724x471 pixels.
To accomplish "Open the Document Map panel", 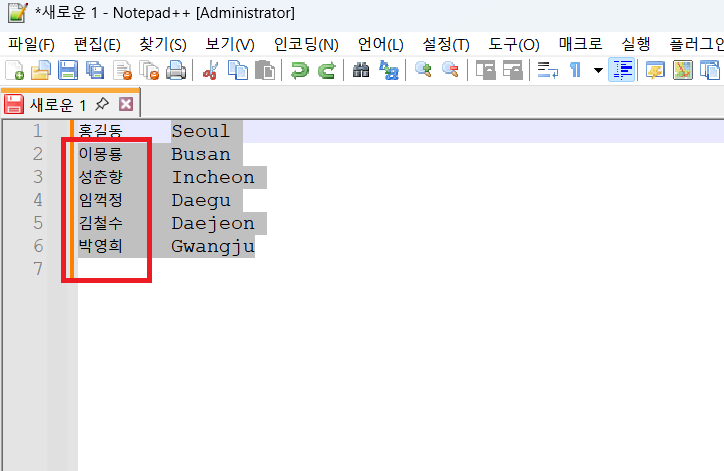I will [x=683, y=71].
